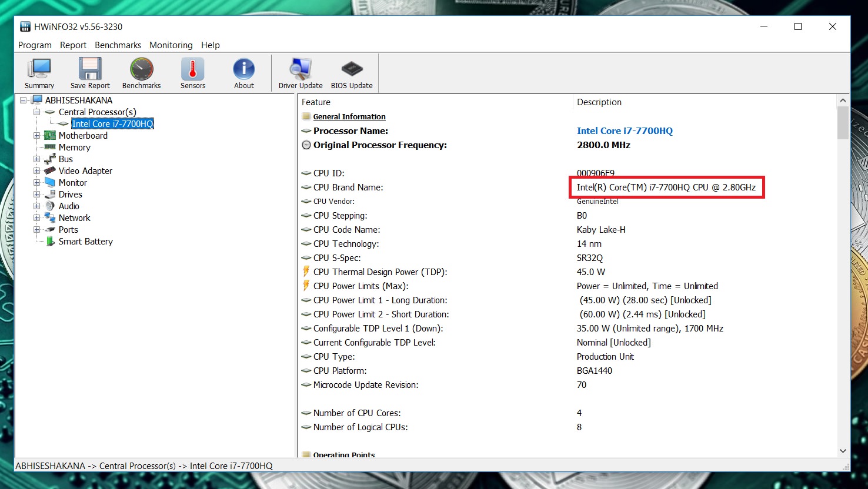Expand the Ports tree node

(36, 230)
